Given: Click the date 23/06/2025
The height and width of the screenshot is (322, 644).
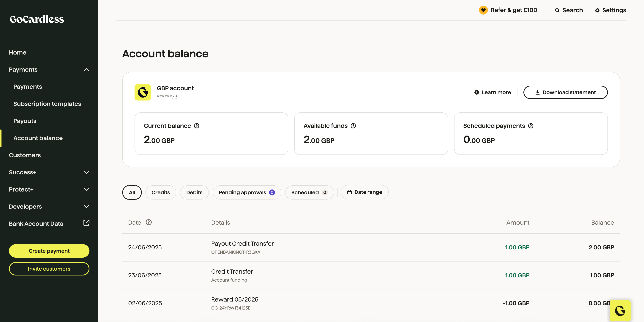Looking at the screenshot, I should click(145, 275).
